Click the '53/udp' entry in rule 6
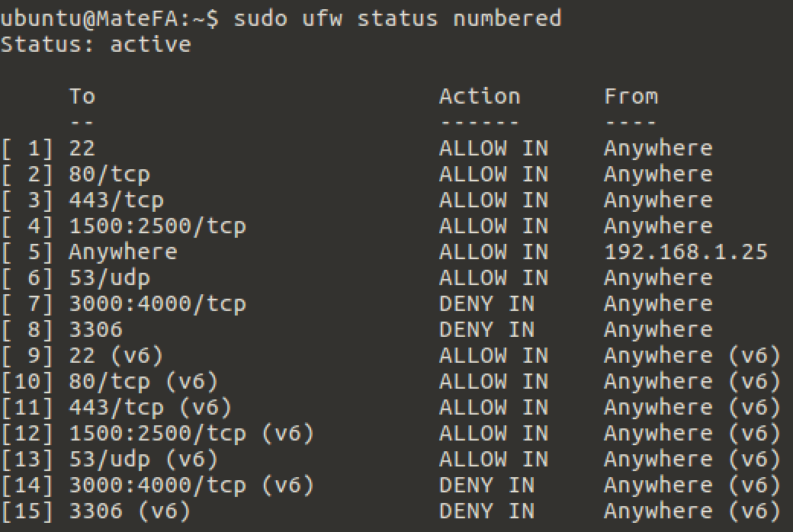Screen dimensions: 793x532 point(110,279)
